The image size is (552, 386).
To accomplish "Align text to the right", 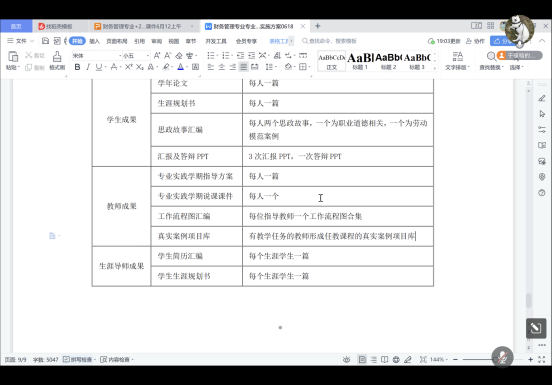I will coord(233,67).
